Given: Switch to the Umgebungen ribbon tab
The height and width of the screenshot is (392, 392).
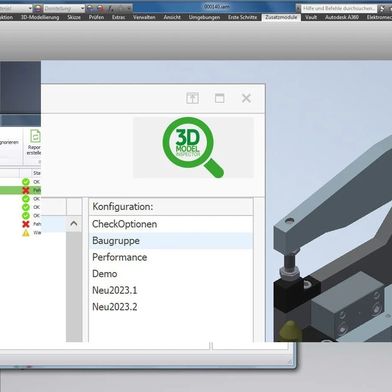Looking at the screenshot, I should point(204,17).
